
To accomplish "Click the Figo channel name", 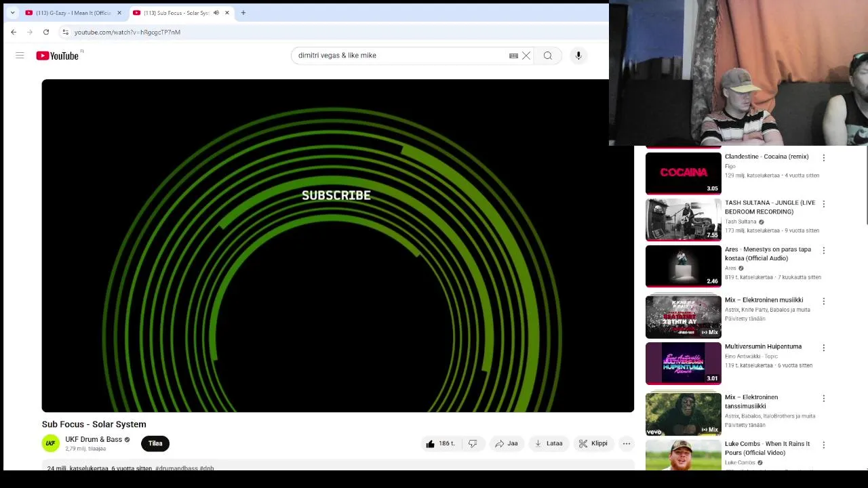I will (x=730, y=166).
